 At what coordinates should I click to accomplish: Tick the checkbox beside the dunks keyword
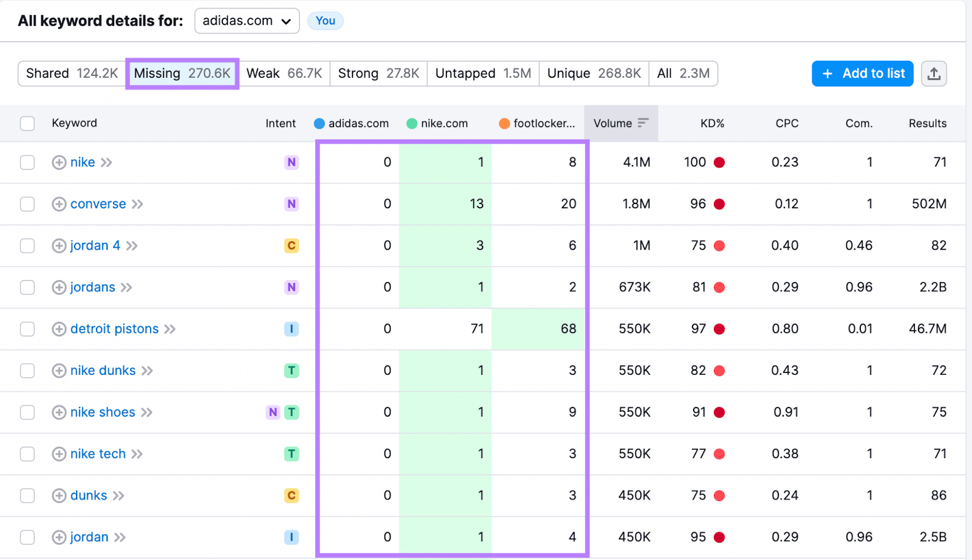pyautogui.click(x=27, y=496)
